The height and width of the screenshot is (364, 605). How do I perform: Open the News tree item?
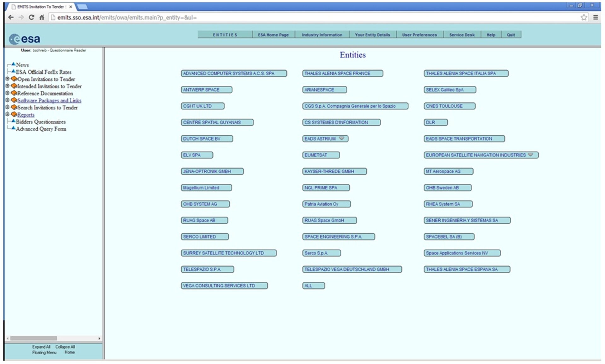pos(22,65)
